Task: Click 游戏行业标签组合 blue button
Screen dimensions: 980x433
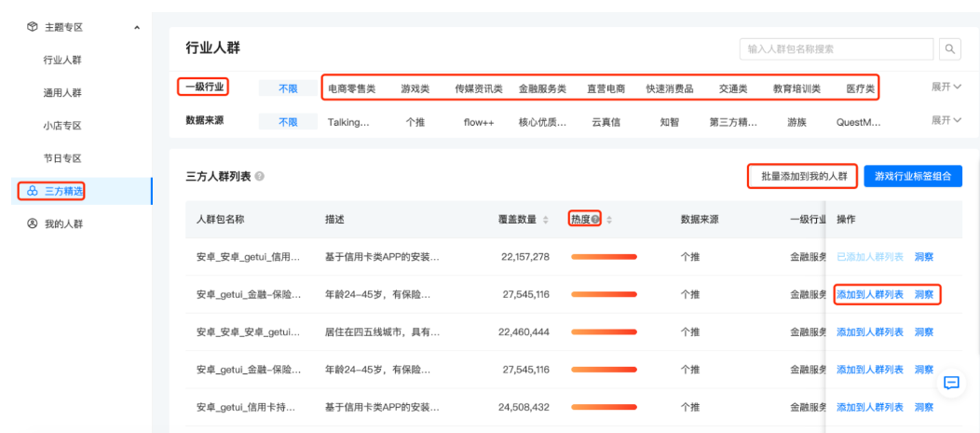Action: pyautogui.click(x=913, y=176)
